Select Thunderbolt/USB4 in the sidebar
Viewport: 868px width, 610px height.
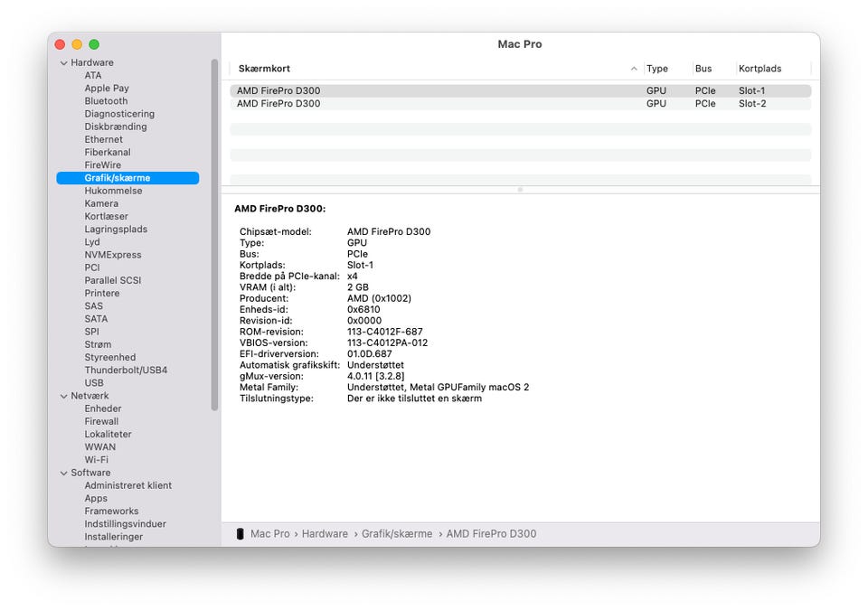pyautogui.click(x=126, y=371)
